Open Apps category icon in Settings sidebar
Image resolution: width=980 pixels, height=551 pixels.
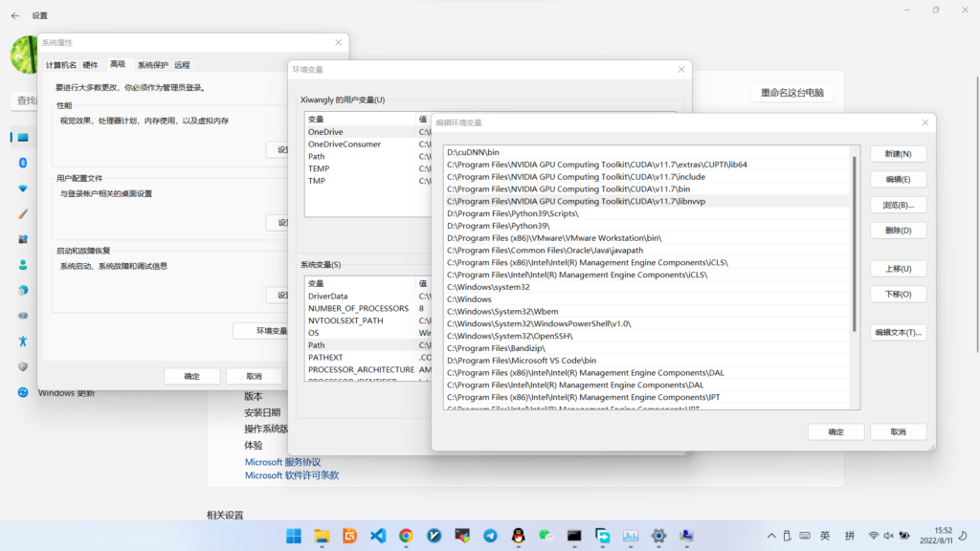click(x=23, y=239)
